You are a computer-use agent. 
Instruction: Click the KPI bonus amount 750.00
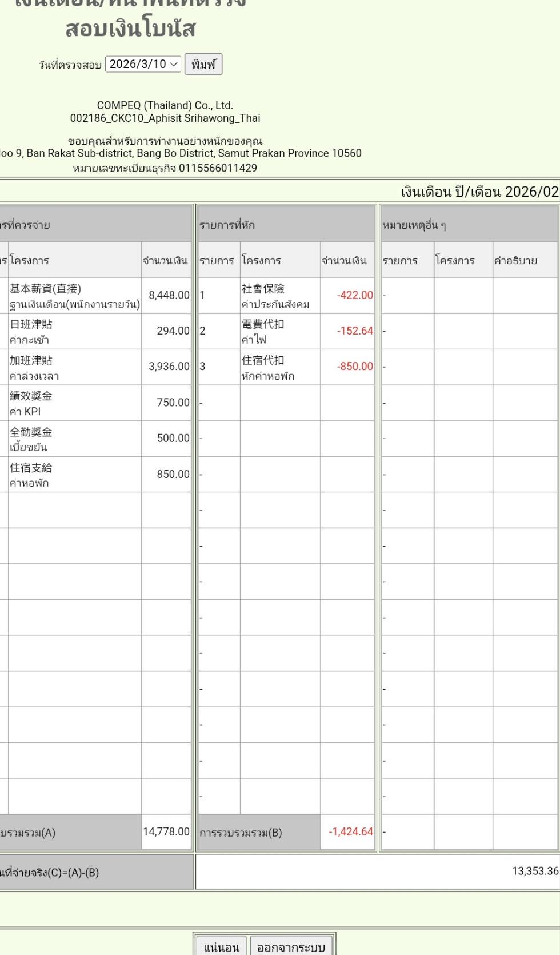[x=173, y=403]
